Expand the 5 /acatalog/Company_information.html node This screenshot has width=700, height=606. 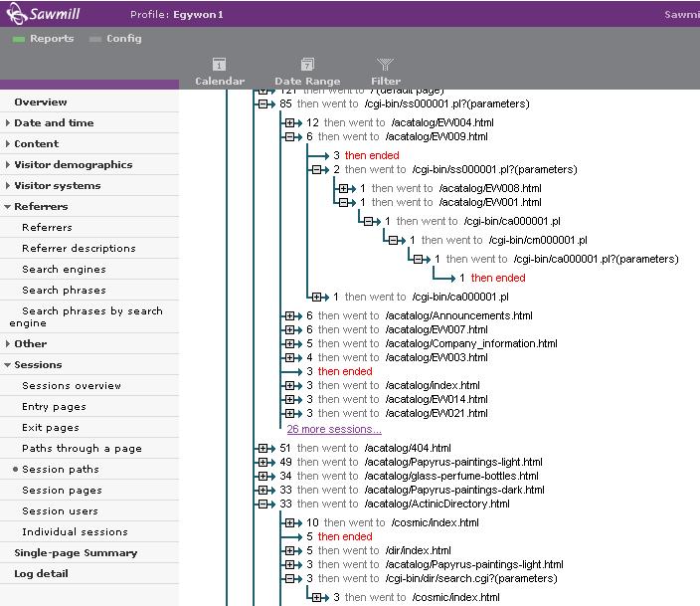(290, 343)
